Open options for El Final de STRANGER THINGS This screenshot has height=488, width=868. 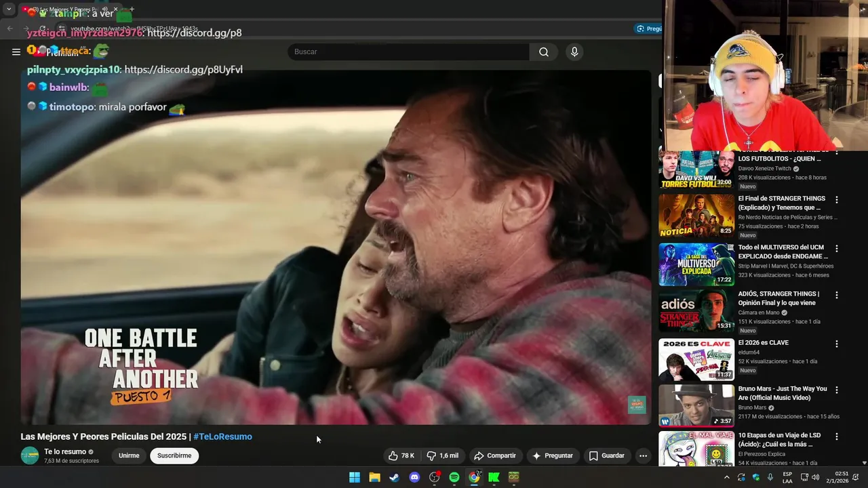pyautogui.click(x=836, y=200)
